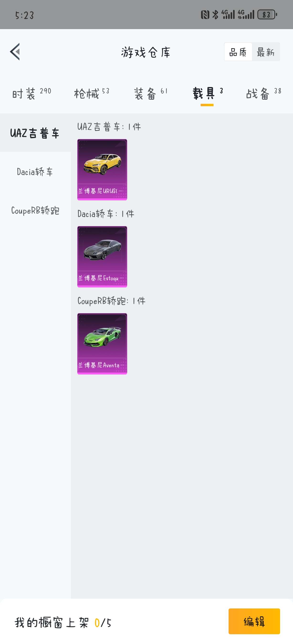Switch sorting to 品质
The width and height of the screenshot is (293, 644).
click(x=238, y=52)
